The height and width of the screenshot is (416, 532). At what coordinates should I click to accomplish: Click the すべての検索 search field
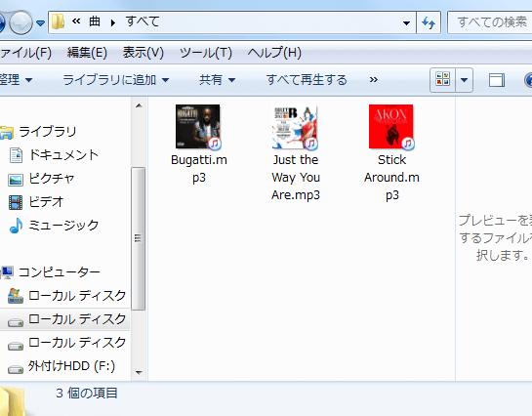(x=490, y=22)
